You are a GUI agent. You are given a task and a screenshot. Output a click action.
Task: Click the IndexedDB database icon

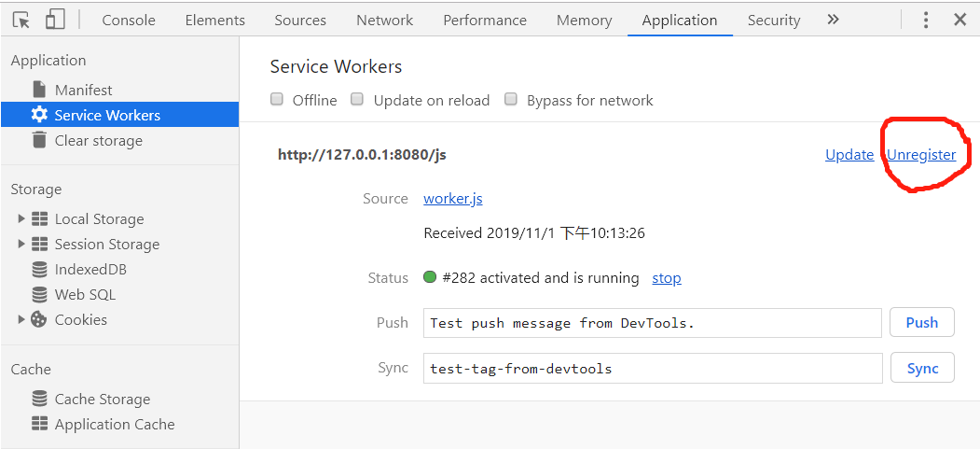(x=39, y=270)
